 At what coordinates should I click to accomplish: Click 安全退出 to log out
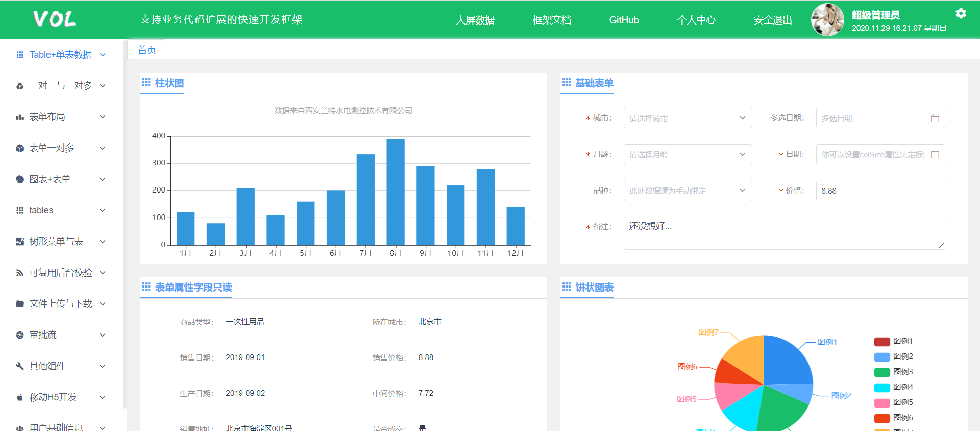point(772,20)
